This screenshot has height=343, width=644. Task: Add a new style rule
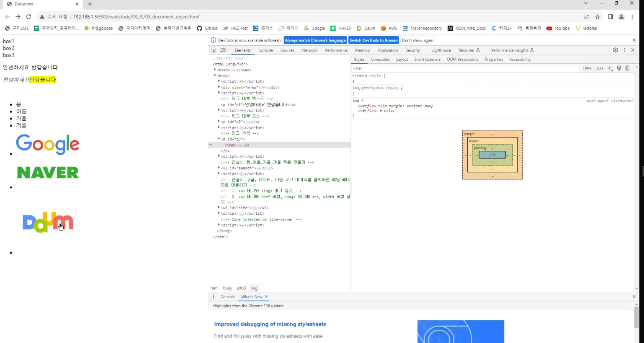(x=610, y=68)
